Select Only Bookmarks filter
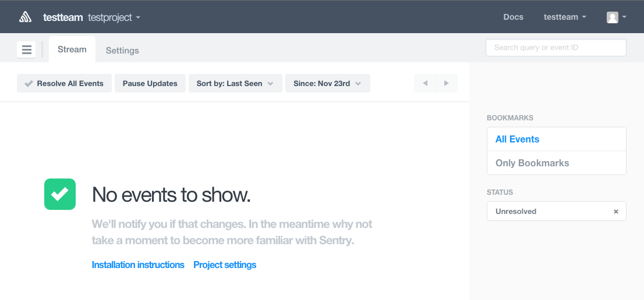The height and width of the screenshot is (300, 644). (x=557, y=163)
